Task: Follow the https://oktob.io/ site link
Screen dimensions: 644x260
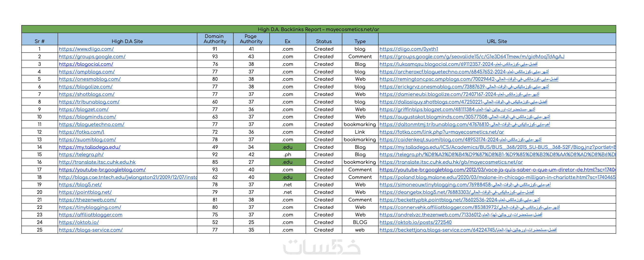Action: point(79,222)
